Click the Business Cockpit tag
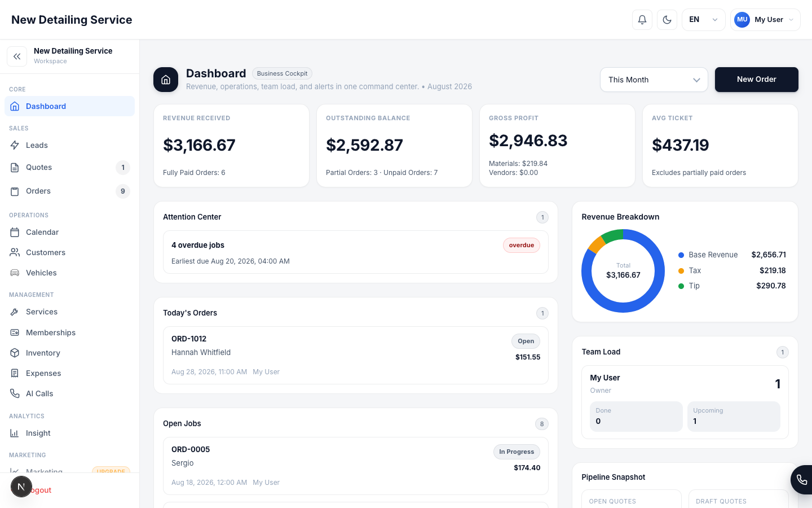Image resolution: width=812 pixels, height=508 pixels. 282,73
